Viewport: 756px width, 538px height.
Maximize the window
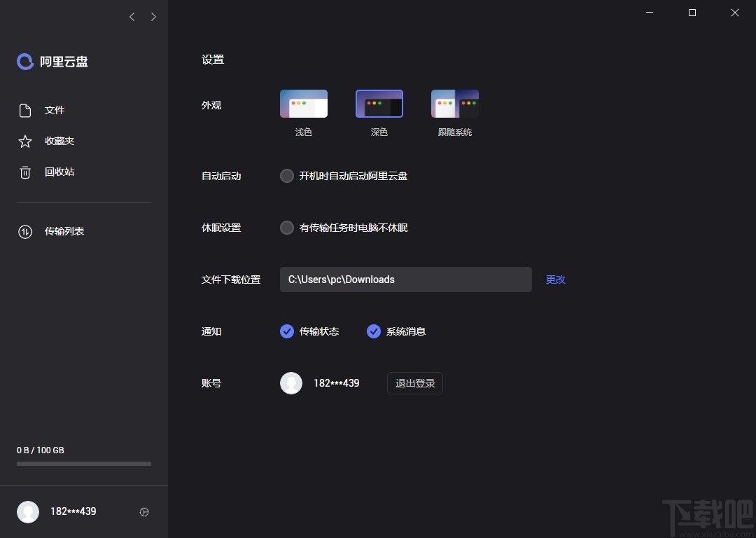[x=692, y=13]
